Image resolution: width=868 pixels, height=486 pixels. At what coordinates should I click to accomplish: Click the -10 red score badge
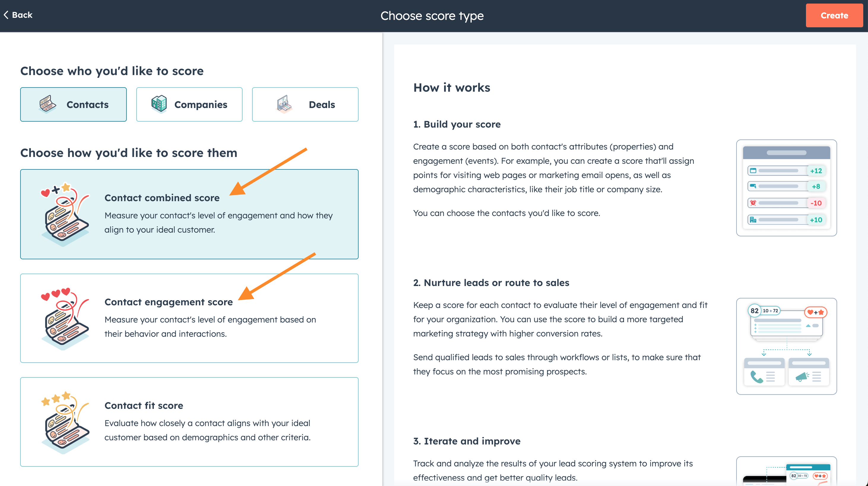(817, 203)
